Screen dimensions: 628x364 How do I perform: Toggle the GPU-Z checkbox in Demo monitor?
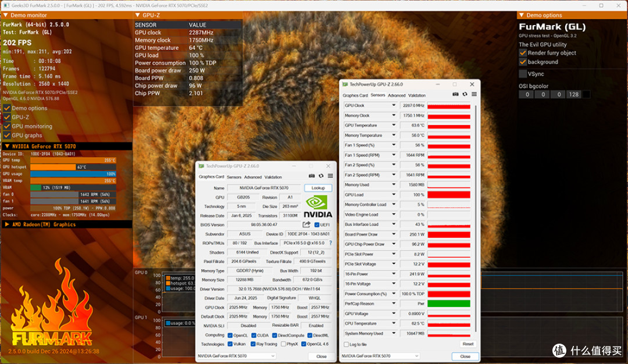click(7, 117)
